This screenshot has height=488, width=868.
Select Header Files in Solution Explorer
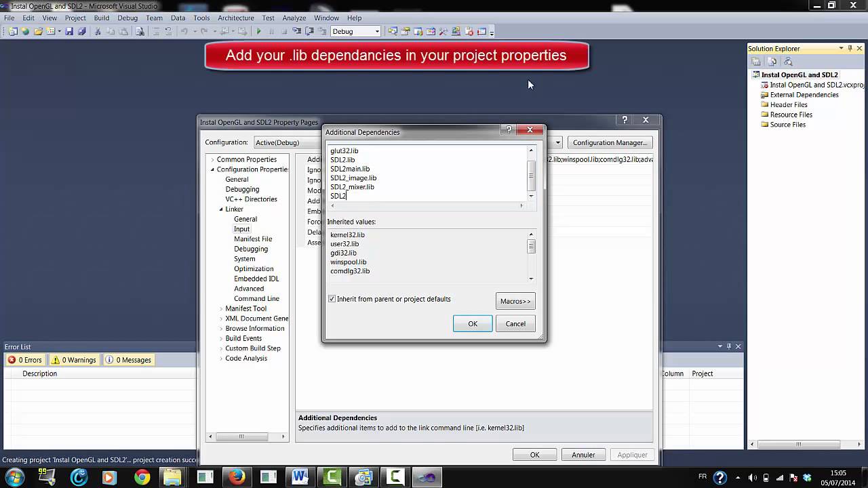tap(789, 105)
